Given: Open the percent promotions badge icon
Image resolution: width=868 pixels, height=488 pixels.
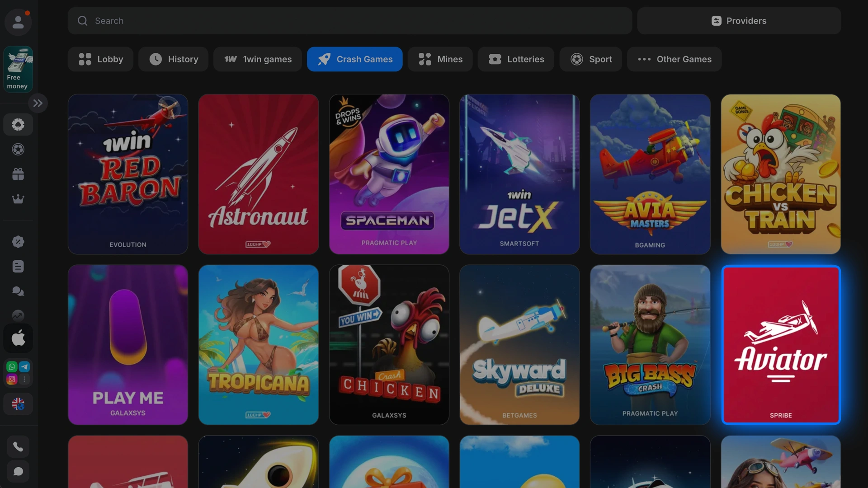Looking at the screenshot, I should (x=18, y=242).
